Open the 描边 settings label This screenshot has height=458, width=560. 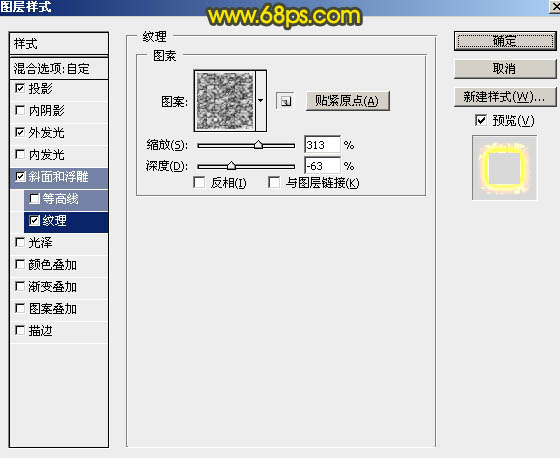40,331
